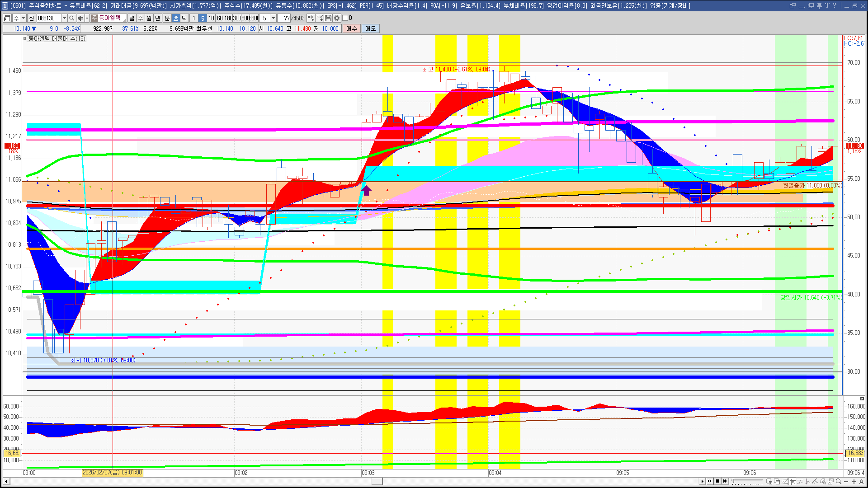Click the playback speed slider
The width and height of the screenshot is (868, 488).
[748, 481]
